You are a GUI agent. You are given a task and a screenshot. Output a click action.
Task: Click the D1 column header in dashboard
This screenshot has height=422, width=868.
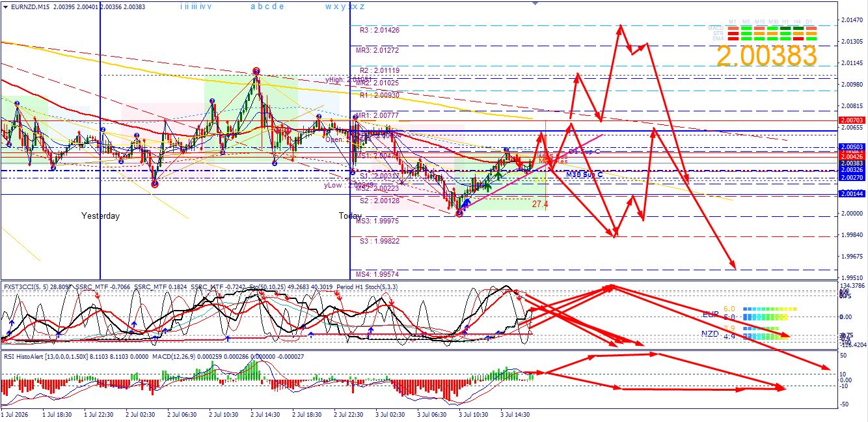(x=809, y=21)
